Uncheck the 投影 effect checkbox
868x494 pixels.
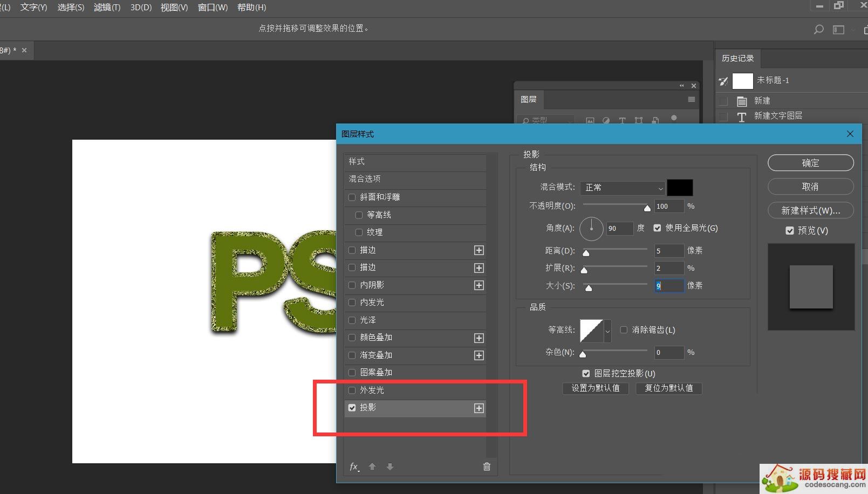tap(352, 408)
